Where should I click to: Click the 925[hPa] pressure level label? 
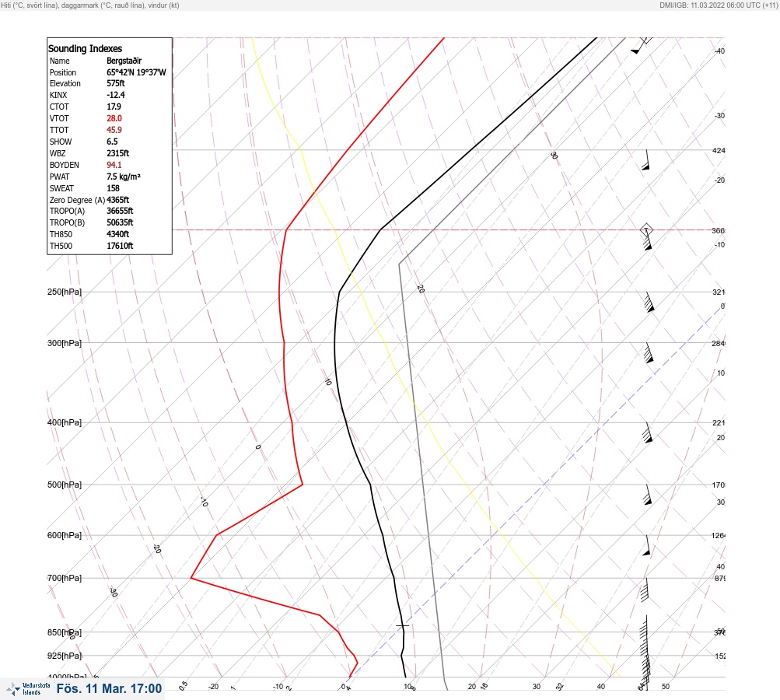65,656
